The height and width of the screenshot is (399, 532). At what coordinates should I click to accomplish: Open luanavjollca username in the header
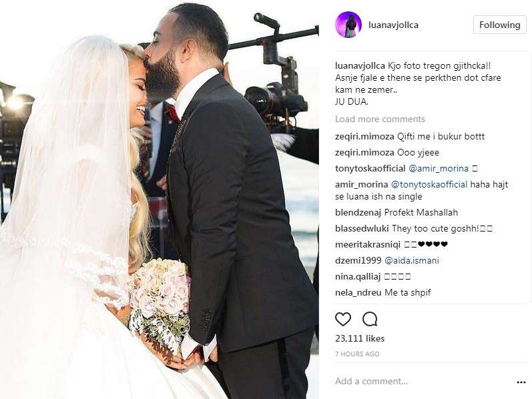393,25
